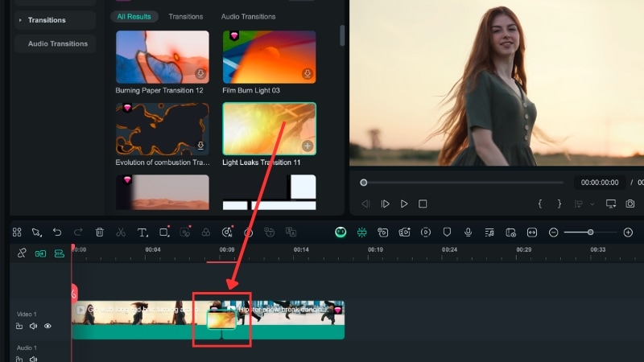
Task: Download Burning Paper Transition 12
Action: point(200,74)
